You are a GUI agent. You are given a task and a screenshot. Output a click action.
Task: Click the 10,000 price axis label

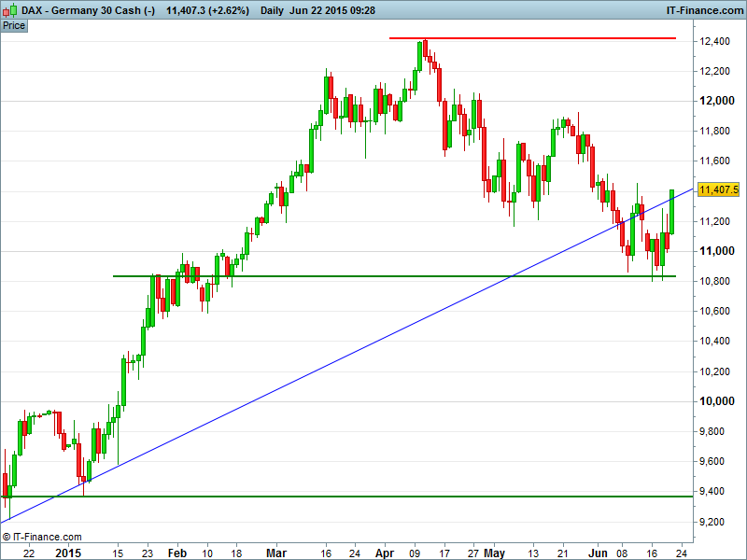click(x=715, y=401)
